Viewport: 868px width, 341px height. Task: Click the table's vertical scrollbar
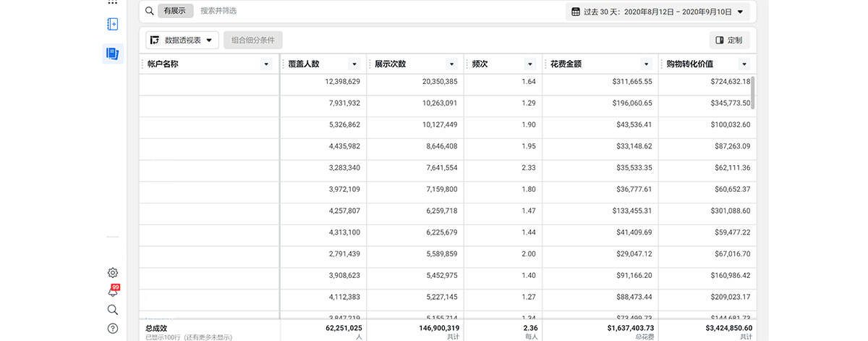(x=753, y=93)
